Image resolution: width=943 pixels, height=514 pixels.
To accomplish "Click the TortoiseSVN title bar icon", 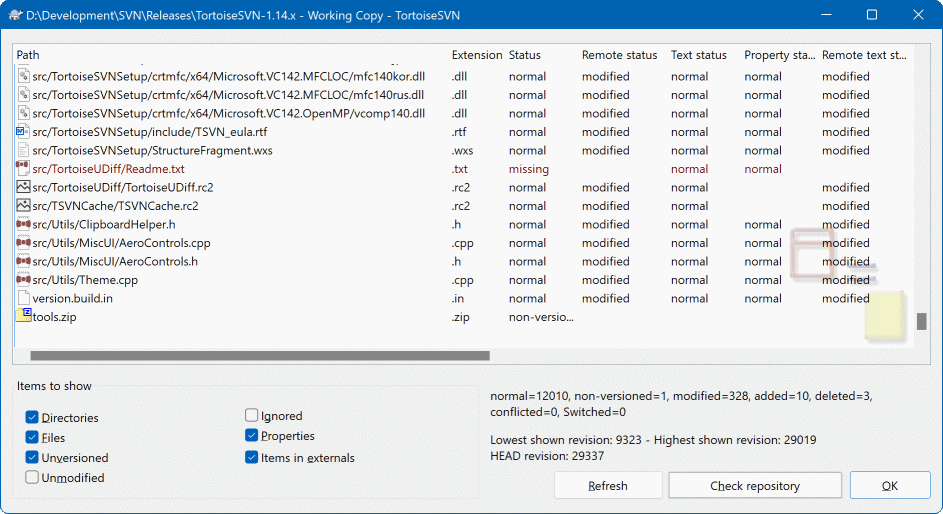I will pos(16,15).
